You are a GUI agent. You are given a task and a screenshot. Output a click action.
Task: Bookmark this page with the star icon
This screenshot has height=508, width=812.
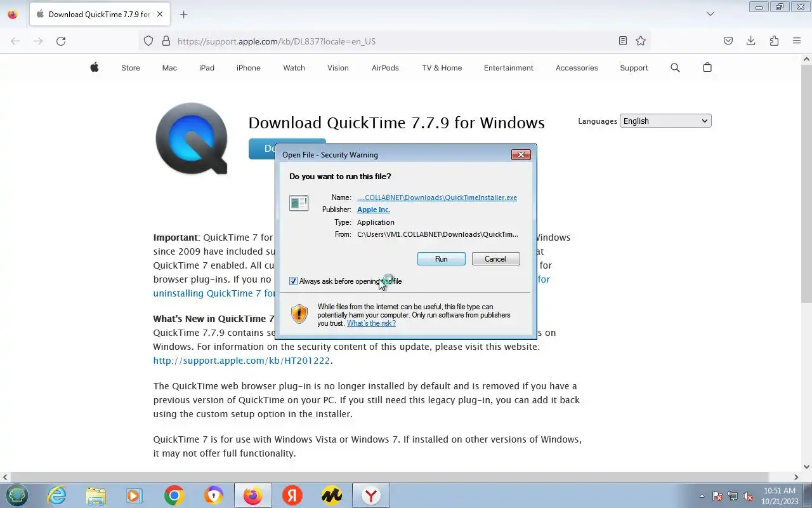641,41
